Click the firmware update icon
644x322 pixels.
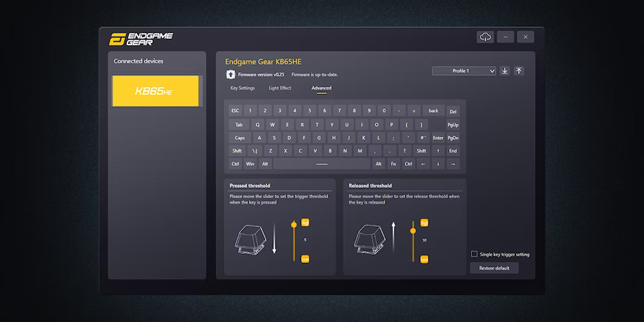[x=230, y=74]
